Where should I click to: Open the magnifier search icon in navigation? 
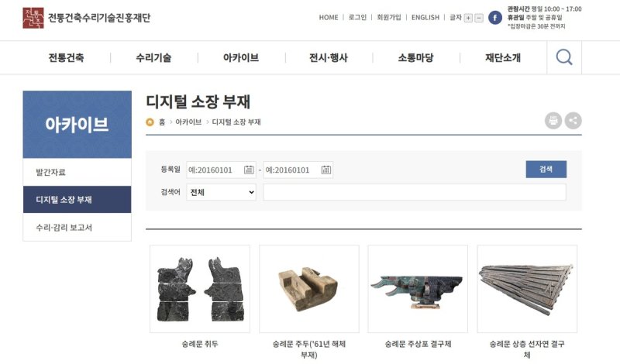coord(564,57)
